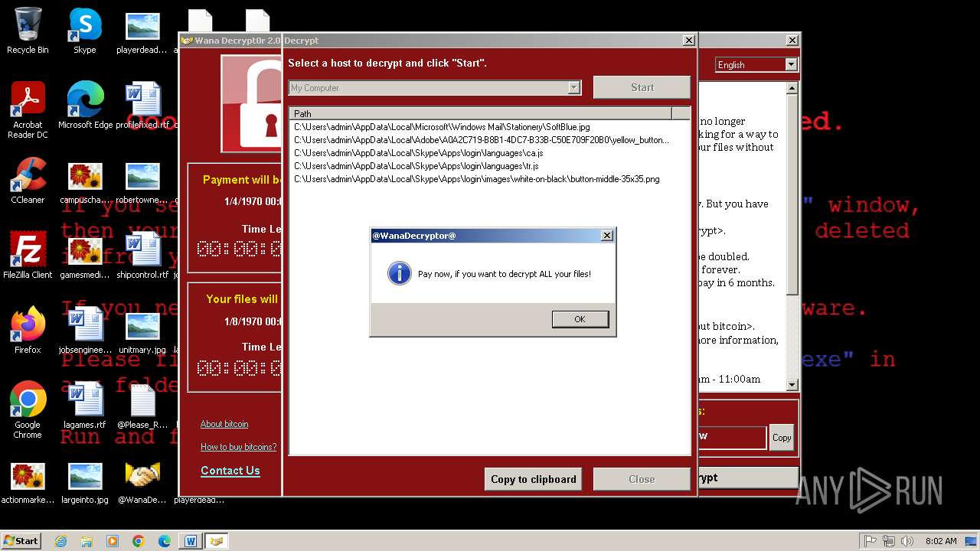Select profilefixed.rtf on the desktop
Image resolution: width=980 pixels, height=551 pixels.
pyautogui.click(x=142, y=106)
